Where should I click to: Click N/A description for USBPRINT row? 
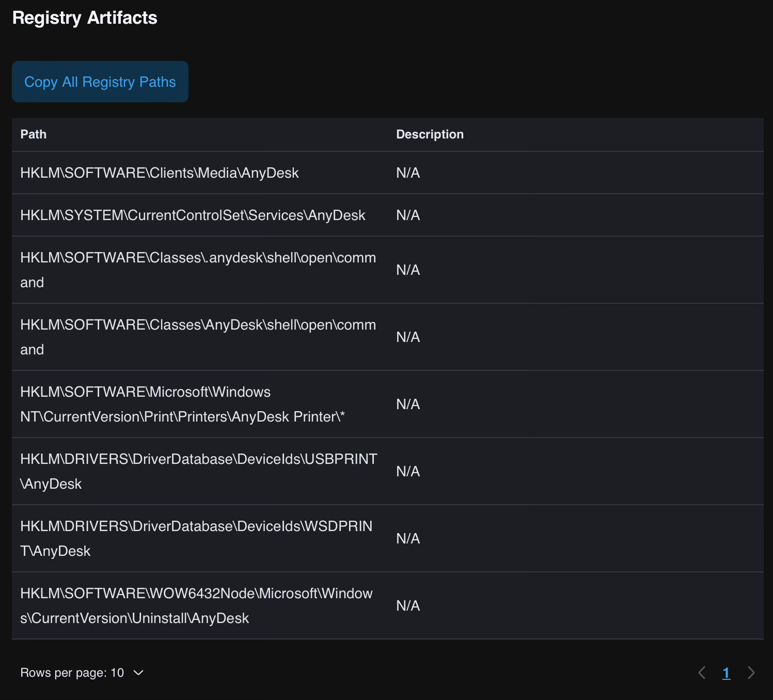coord(408,471)
